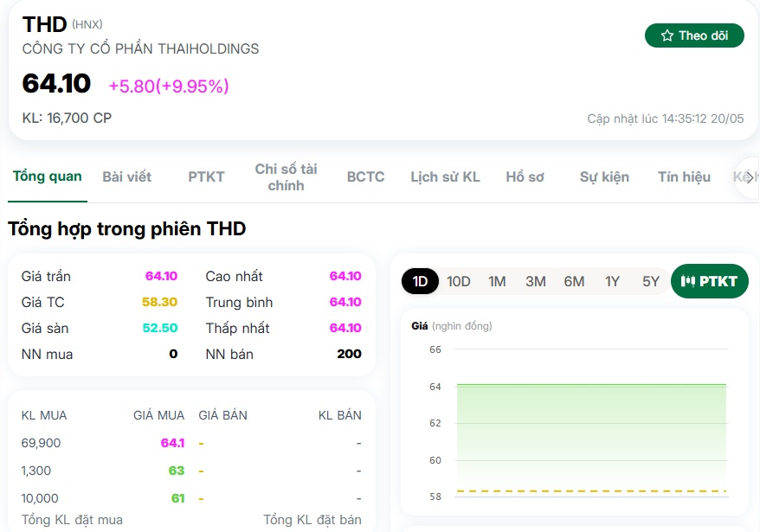The width and height of the screenshot is (760, 532).
Task: Click the buy price 61
Action: pyautogui.click(x=178, y=498)
